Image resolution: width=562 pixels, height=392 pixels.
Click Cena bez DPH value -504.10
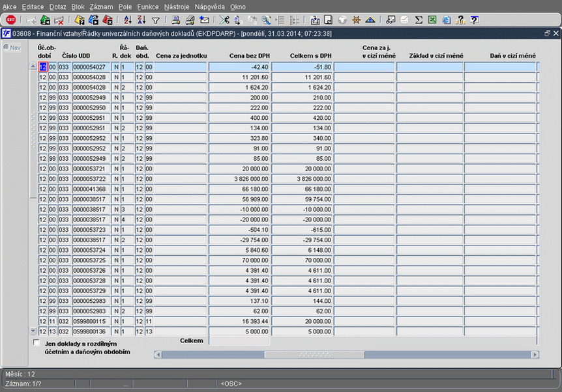[x=239, y=229]
